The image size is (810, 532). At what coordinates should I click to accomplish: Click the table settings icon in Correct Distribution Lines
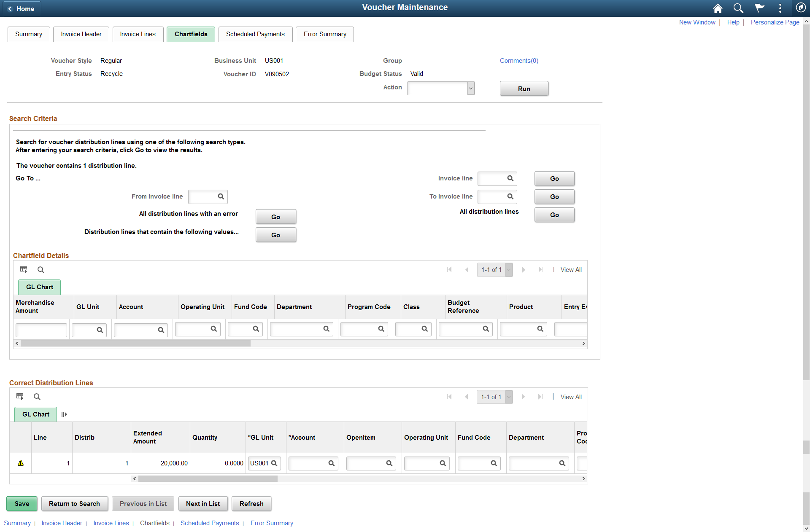(x=19, y=397)
